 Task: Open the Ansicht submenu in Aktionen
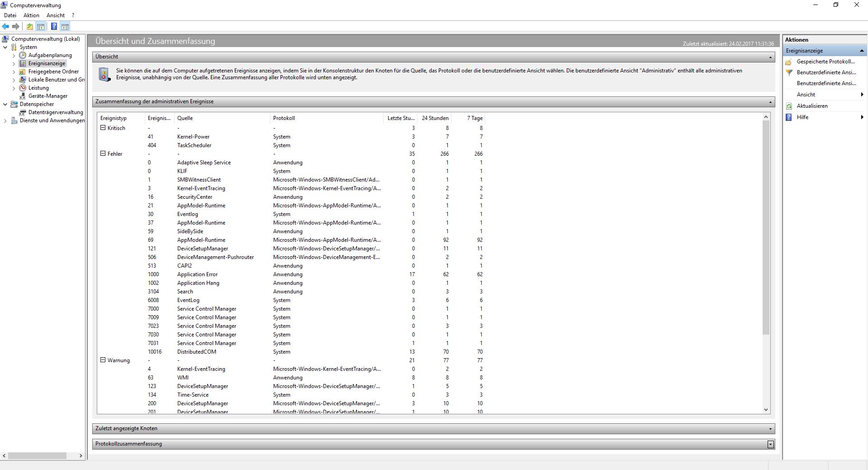click(806, 95)
